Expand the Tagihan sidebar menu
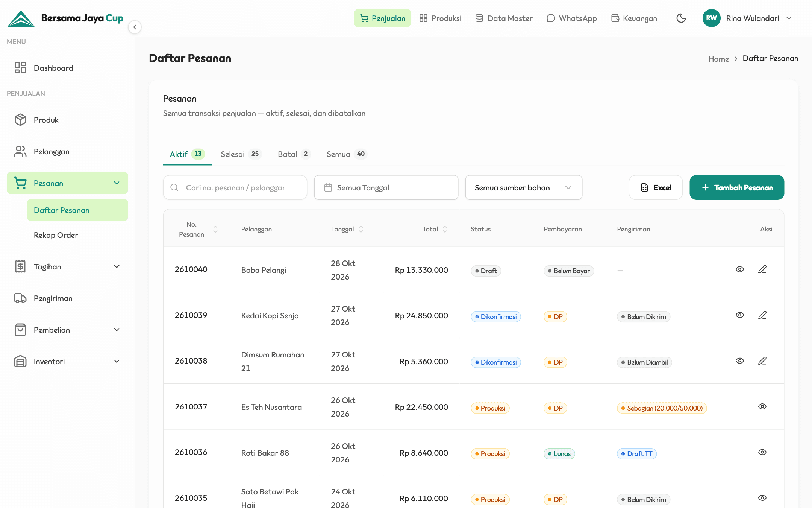The width and height of the screenshot is (812, 508). tap(67, 266)
